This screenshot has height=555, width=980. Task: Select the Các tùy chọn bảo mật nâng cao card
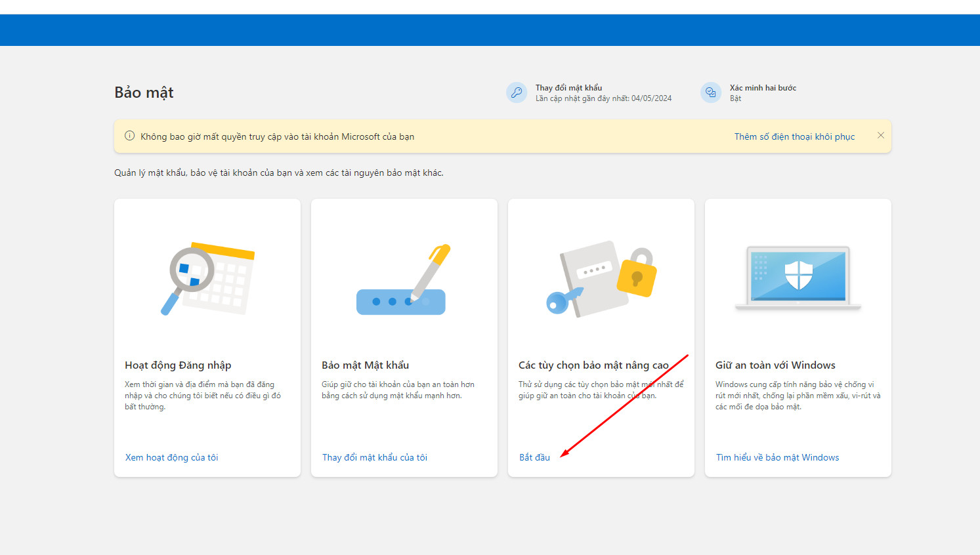tap(601, 337)
